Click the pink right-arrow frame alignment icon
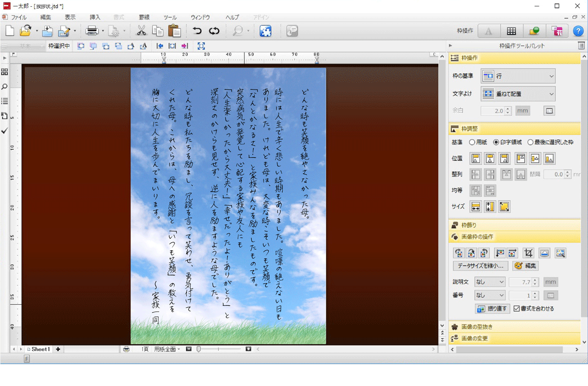 pos(185,46)
